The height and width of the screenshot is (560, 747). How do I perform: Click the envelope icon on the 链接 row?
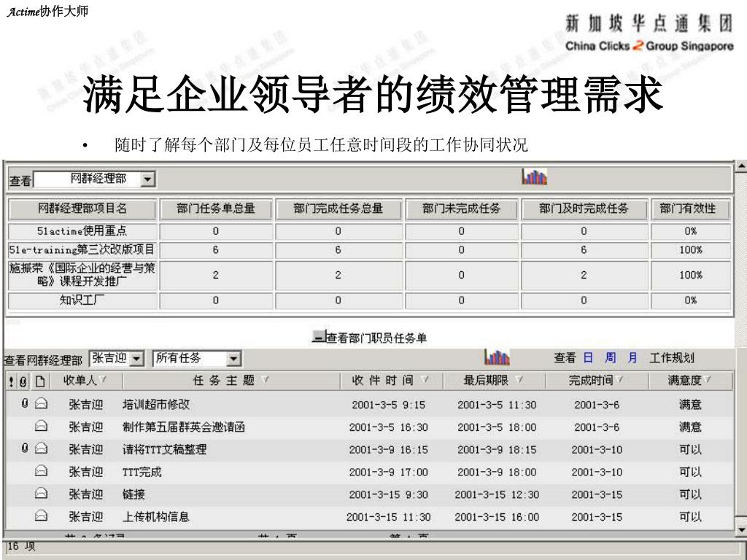pos(42,494)
